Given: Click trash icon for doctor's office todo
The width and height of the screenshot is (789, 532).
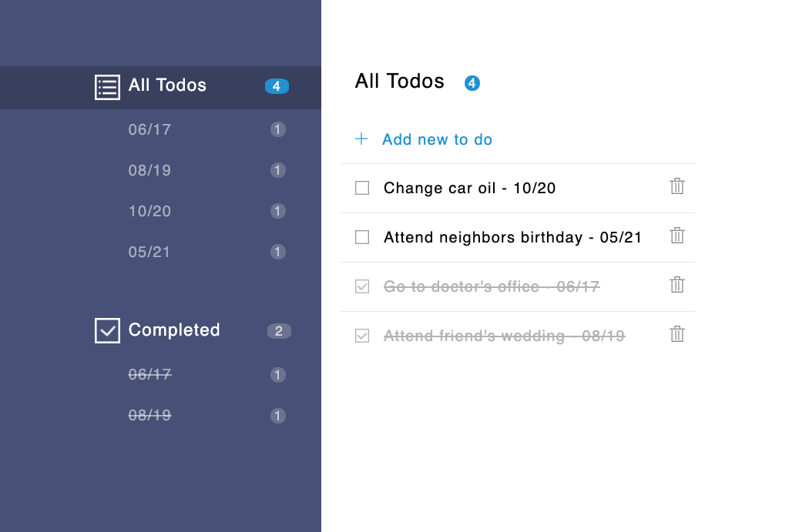Looking at the screenshot, I should 677,285.
